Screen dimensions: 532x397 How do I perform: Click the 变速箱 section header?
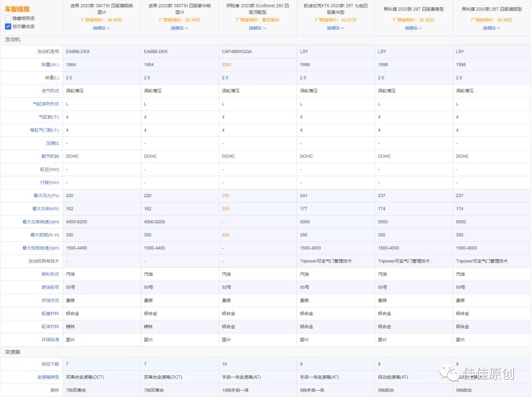(x=12, y=352)
